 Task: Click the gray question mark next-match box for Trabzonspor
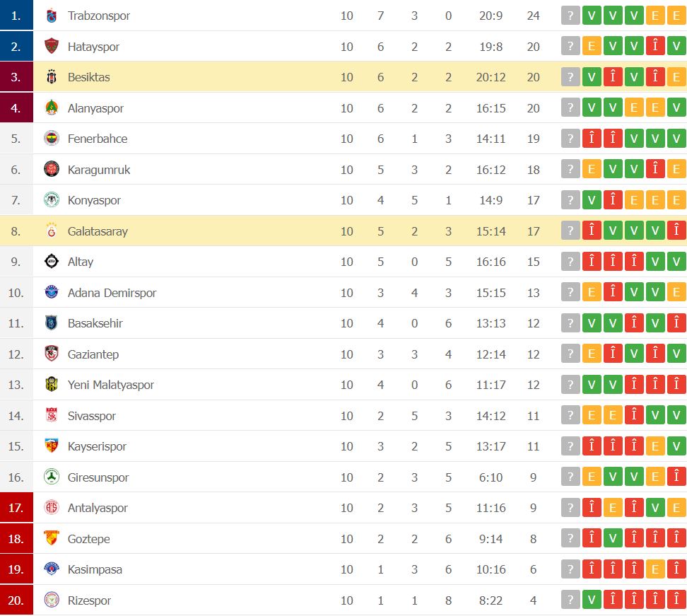tap(570, 16)
